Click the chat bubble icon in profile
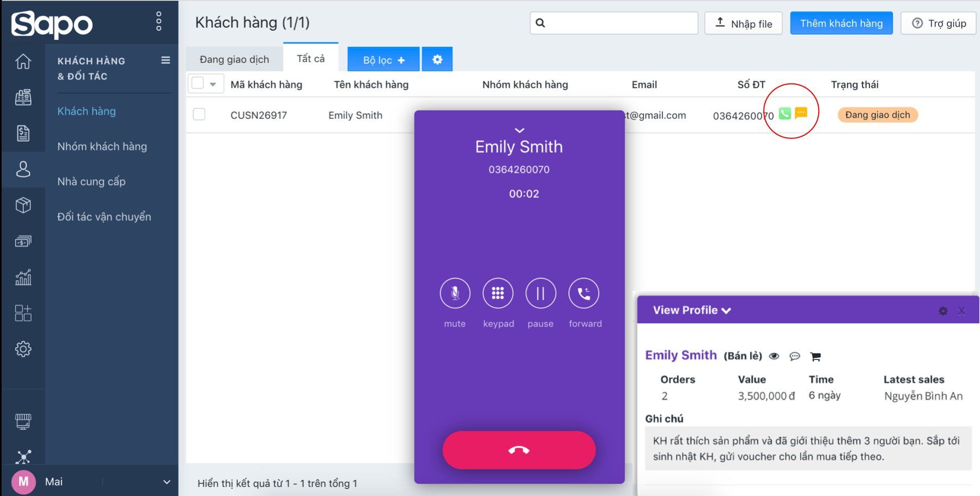 tap(795, 356)
